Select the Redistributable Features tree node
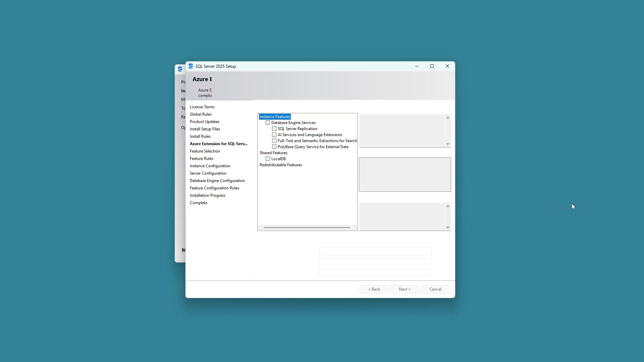The width and height of the screenshot is (644, 362). [x=281, y=165]
